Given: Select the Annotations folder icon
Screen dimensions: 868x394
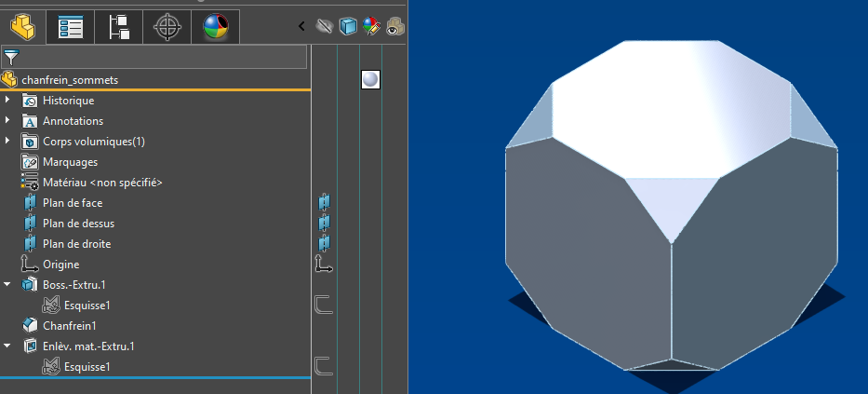Looking at the screenshot, I should tap(30, 121).
